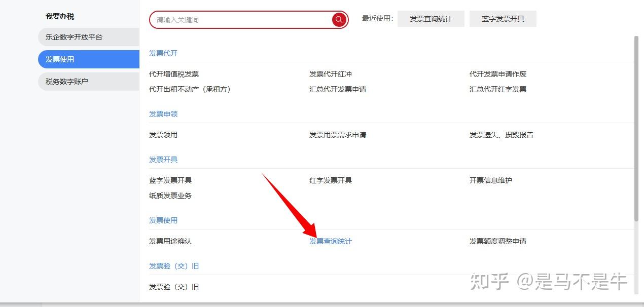This screenshot has height=307, width=644.
Task: Click the 我要办税 sidebar heading
Action: point(60,17)
